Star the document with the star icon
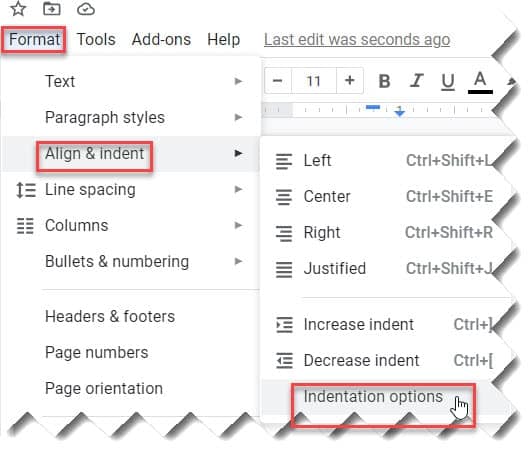The width and height of the screenshot is (531, 452). pos(18,8)
